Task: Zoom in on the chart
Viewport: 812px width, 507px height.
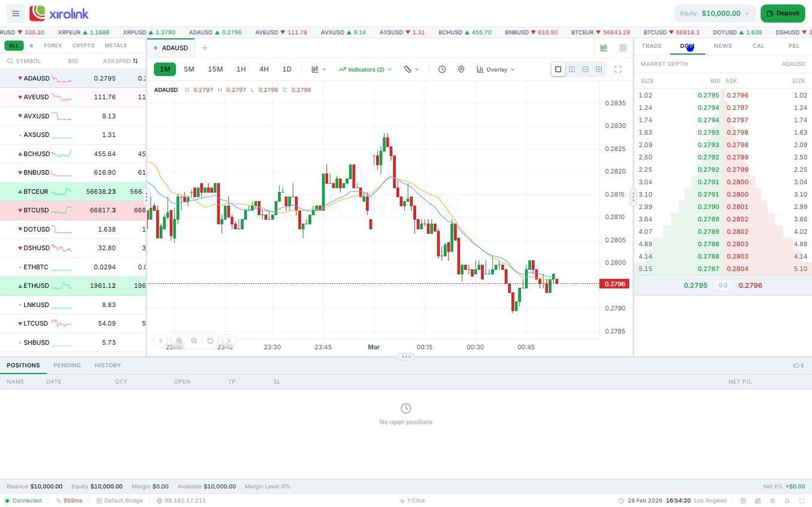Action: click(179, 341)
